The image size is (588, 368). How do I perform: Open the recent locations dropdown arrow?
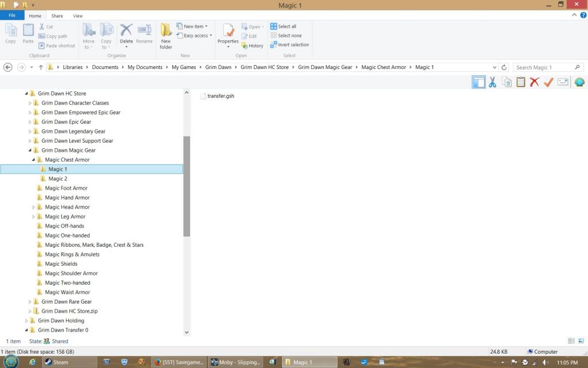[32, 67]
